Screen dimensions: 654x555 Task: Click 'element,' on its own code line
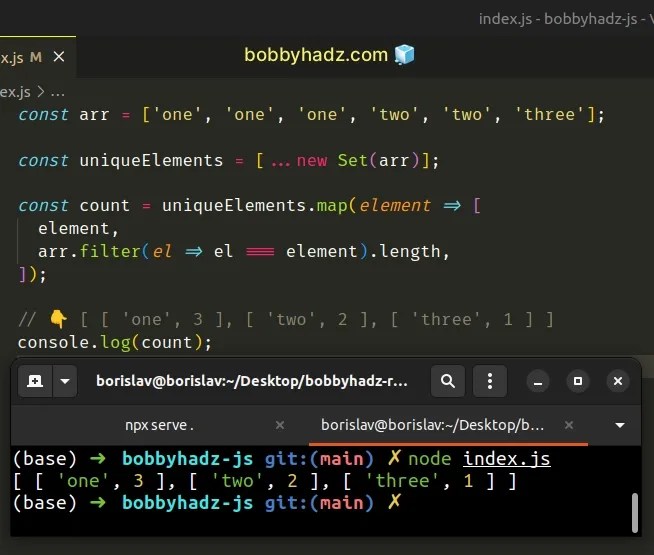(78, 229)
